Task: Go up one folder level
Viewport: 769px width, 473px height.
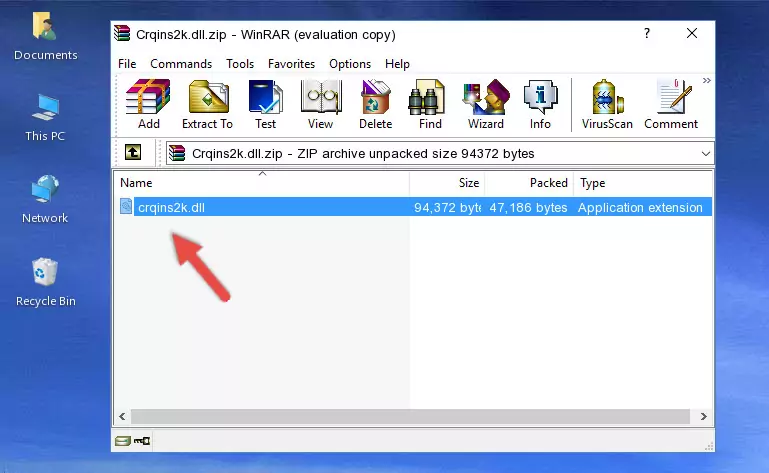Action: tap(133, 153)
